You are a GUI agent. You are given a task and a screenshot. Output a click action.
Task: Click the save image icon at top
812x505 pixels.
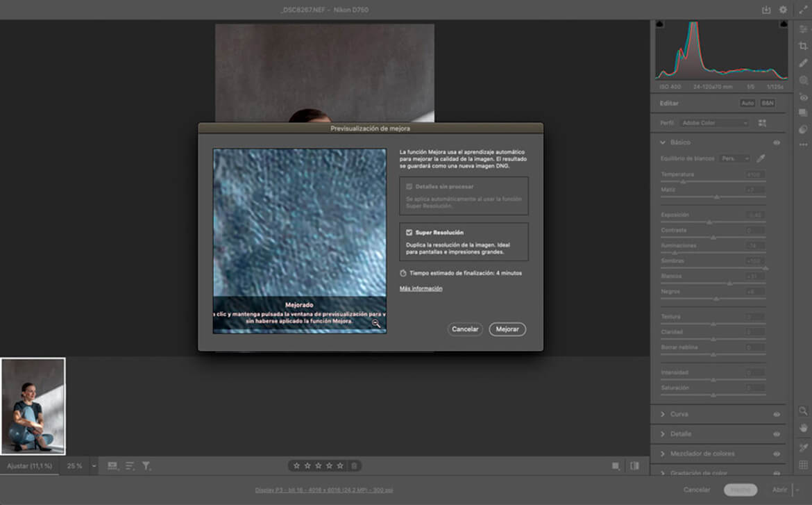(766, 10)
